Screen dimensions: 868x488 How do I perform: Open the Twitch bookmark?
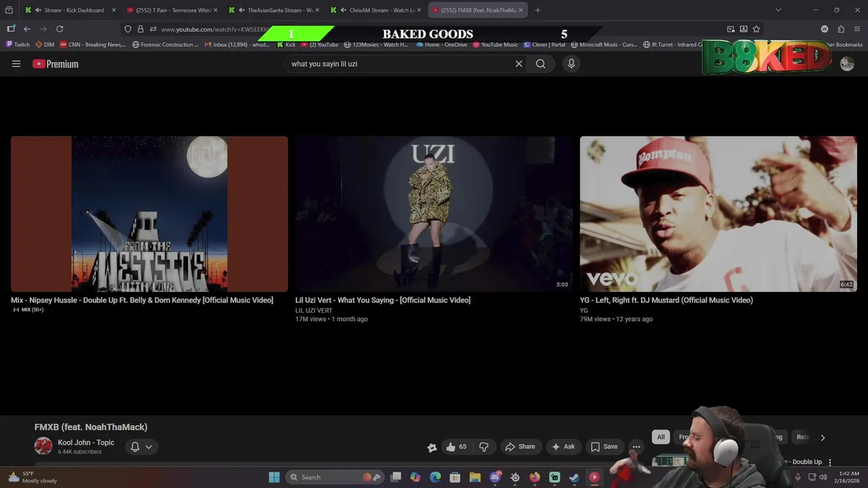coord(18,45)
